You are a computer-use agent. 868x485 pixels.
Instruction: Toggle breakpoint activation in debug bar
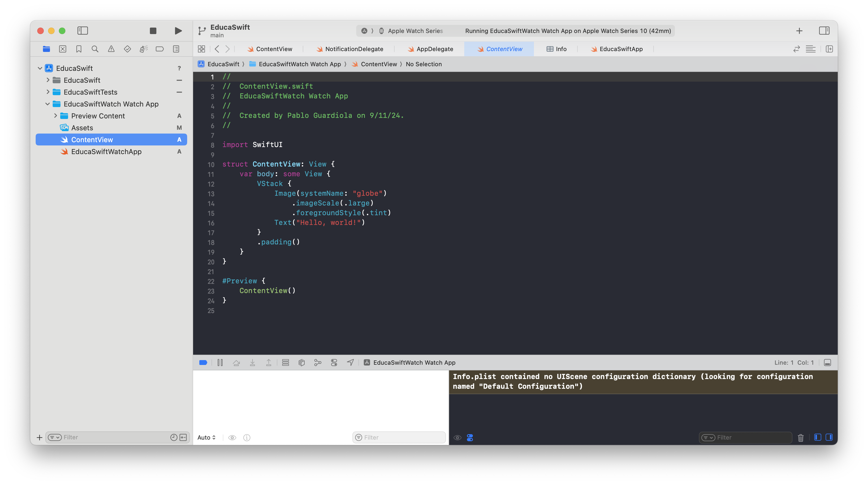tap(203, 363)
